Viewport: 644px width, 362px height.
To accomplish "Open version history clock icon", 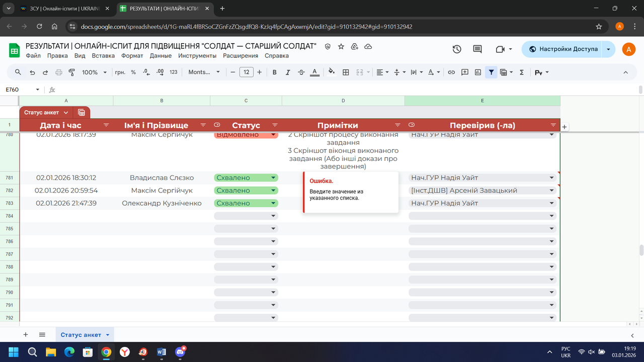I will pos(457,49).
